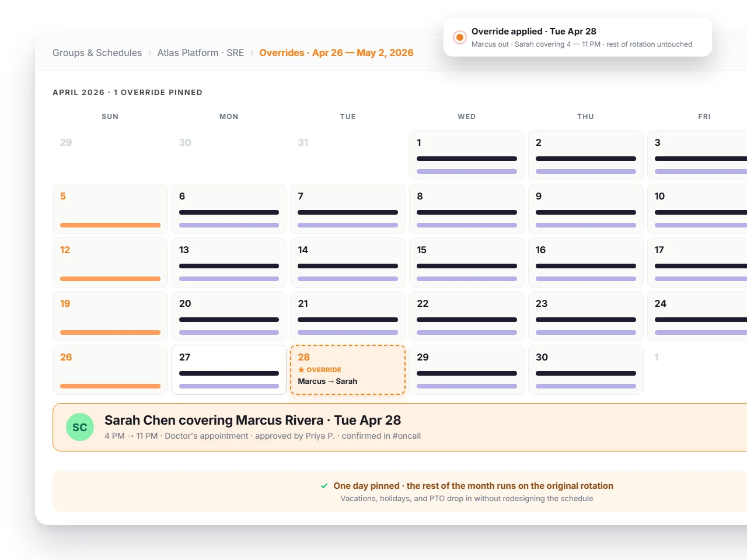The height and width of the screenshot is (560, 747).
Task: Click the THU column header
Action: coord(586,117)
